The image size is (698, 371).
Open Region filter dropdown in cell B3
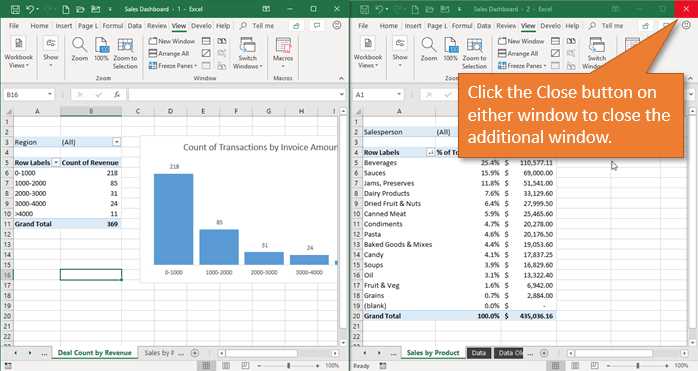click(117, 142)
